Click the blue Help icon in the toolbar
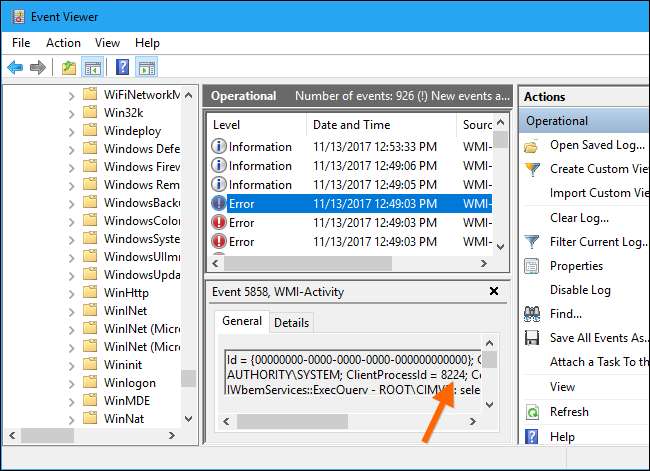 [122, 67]
